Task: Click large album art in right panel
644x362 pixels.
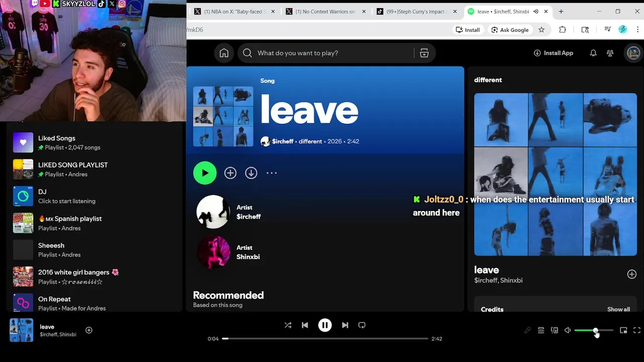Action: [555, 174]
